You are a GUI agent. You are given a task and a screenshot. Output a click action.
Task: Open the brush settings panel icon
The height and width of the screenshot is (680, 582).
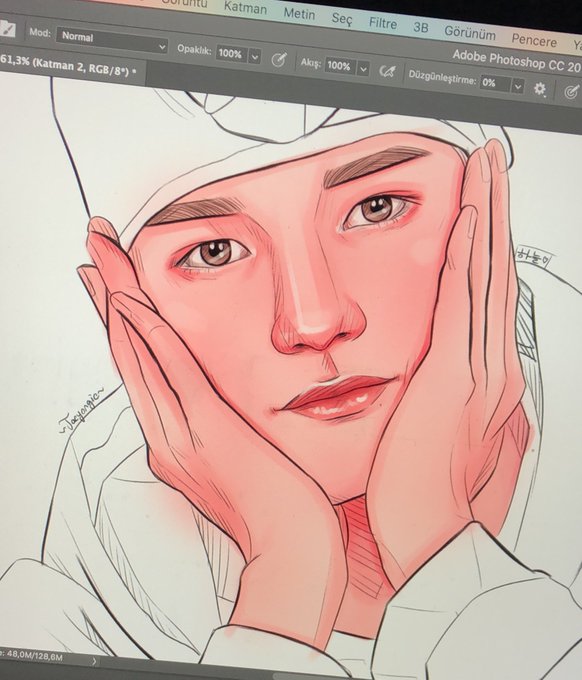click(x=7, y=29)
